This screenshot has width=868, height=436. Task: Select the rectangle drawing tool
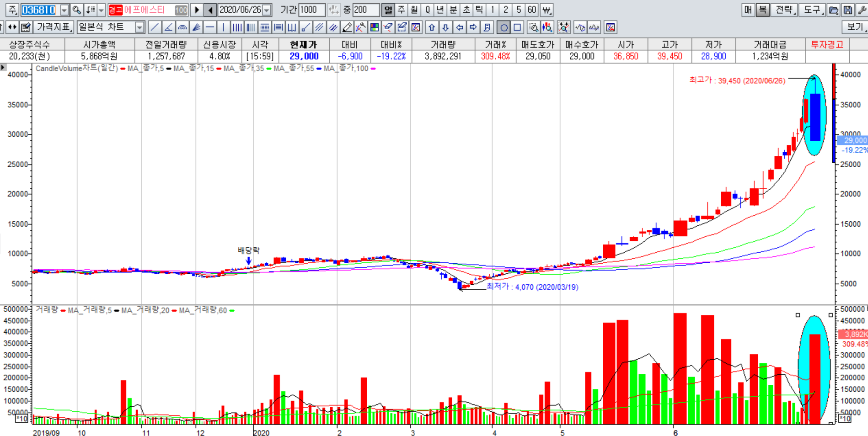pos(517,27)
